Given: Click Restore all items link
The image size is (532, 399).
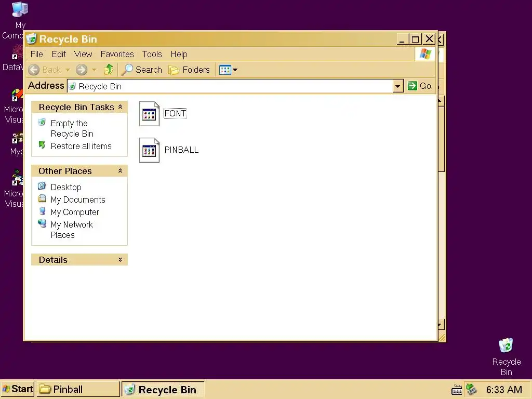Looking at the screenshot, I should 81,146.
